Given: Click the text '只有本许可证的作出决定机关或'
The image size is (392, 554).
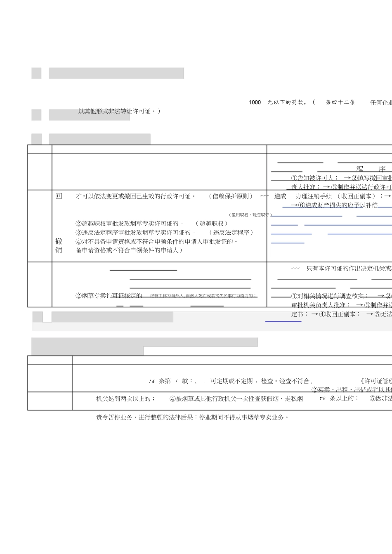Looking at the screenshot, I should point(349,269).
